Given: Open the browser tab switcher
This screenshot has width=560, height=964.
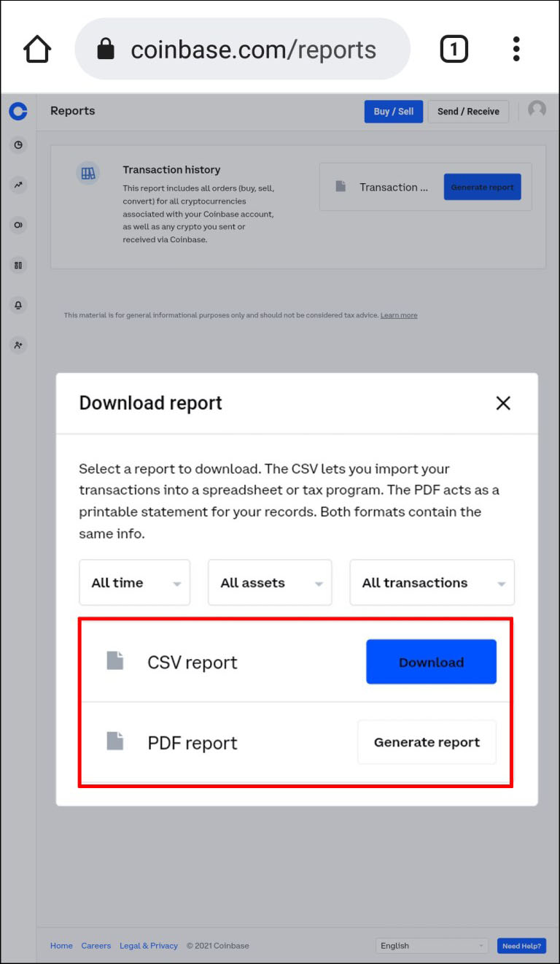Looking at the screenshot, I should pyautogui.click(x=454, y=50).
